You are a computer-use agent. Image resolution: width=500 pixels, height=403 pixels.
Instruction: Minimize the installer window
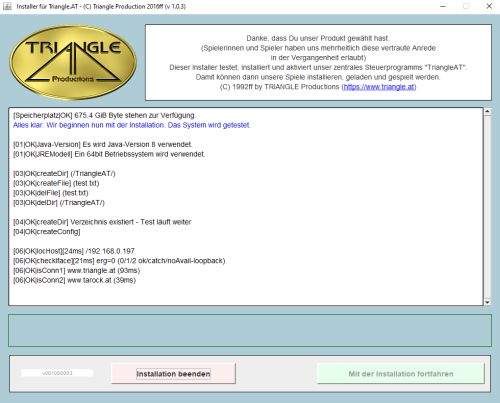(443, 6)
